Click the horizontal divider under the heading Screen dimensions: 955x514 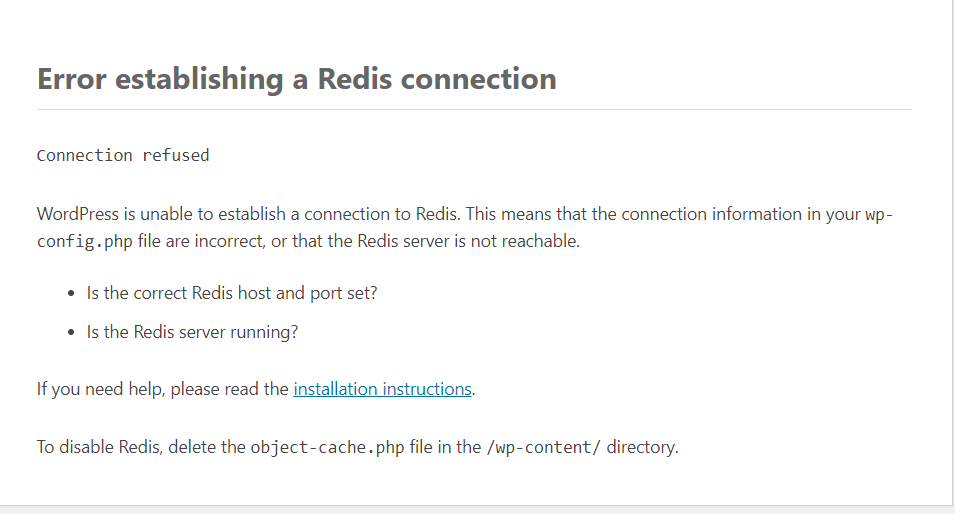pyautogui.click(x=474, y=110)
